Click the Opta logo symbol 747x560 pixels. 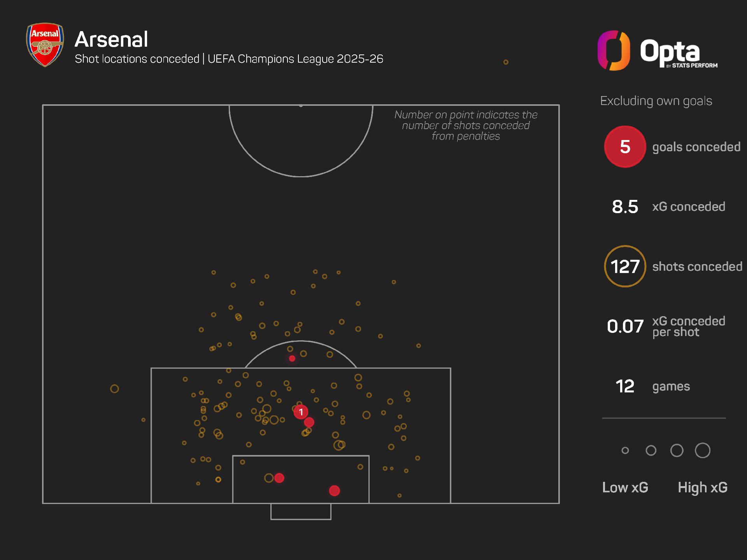(x=614, y=51)
